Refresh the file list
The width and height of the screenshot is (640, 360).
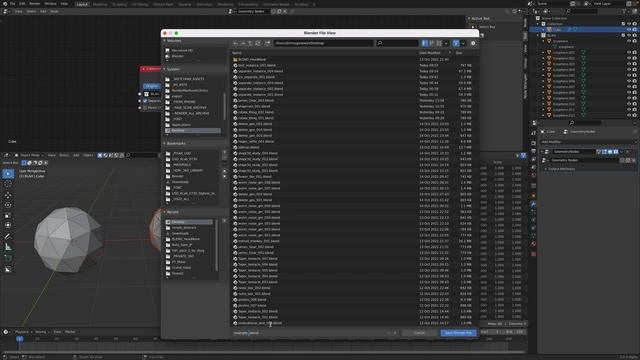pos(258,43)
